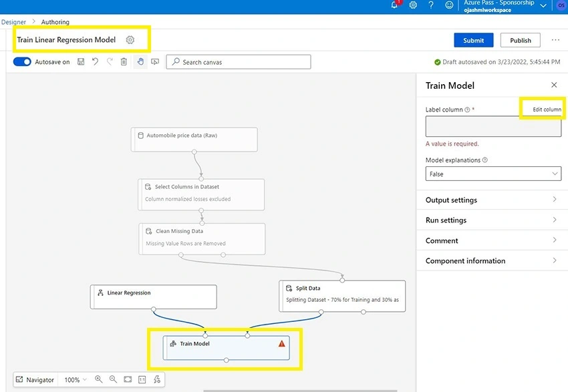Viewport: 568px width, 392px height.
Task: Select the Split Data node
Action: click(x=342, y=296)
